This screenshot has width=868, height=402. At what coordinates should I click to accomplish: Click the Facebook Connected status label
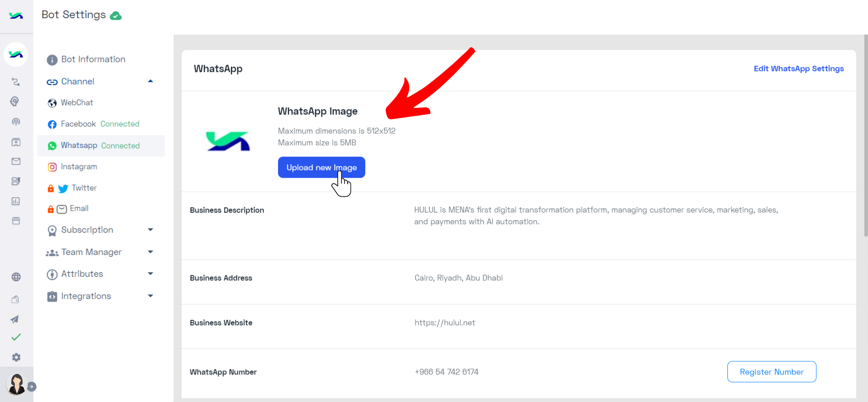(x=120, y=124)
